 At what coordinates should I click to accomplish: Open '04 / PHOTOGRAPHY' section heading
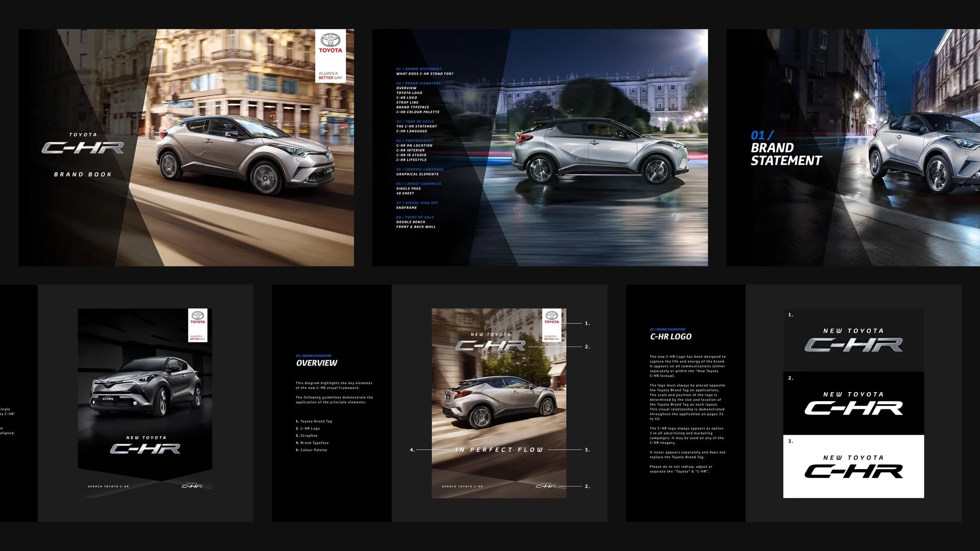pyautogui.click(x=414, y=141)
